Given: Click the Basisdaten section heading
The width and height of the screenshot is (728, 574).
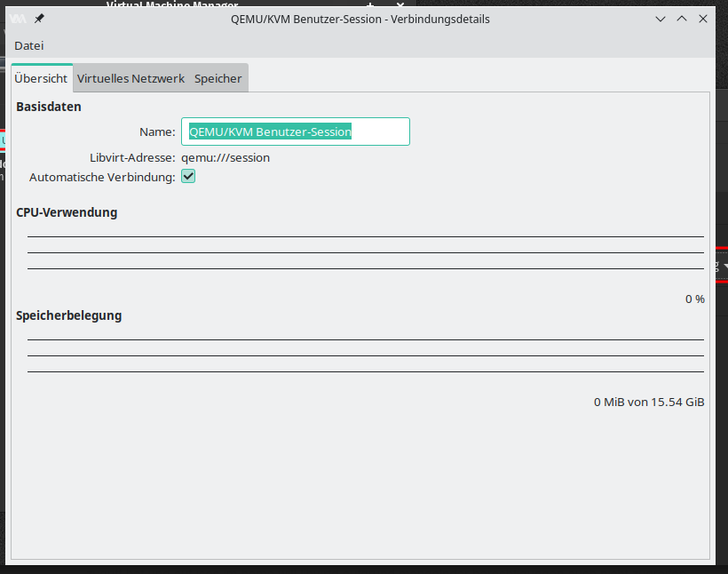Looking at the screenshot, I should click(x=49, y=107).
